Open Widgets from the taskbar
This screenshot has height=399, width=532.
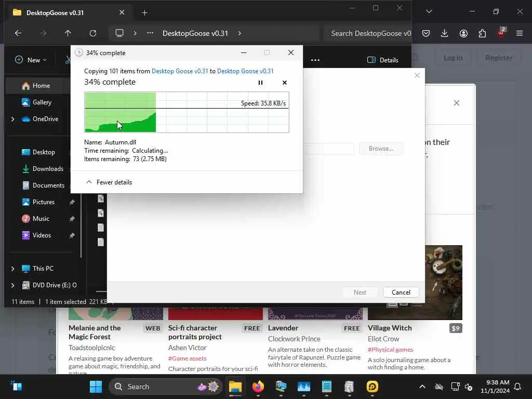(x=16, y=386)
